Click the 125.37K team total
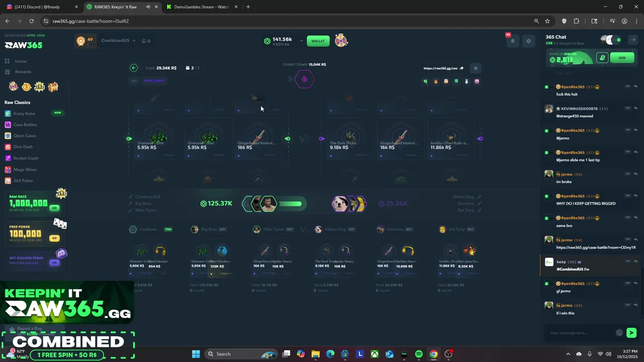The height and width of the screenshot is (362, 644). tap(216, 204)
